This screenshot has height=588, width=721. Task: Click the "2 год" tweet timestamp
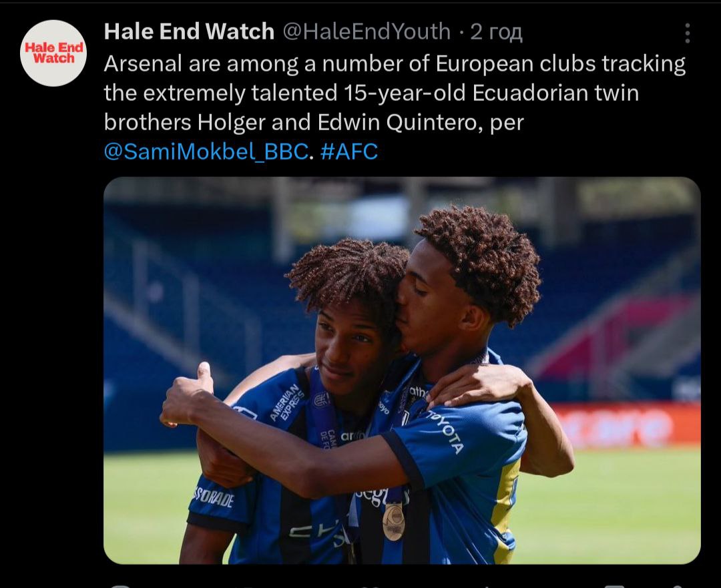pos(496,32)
